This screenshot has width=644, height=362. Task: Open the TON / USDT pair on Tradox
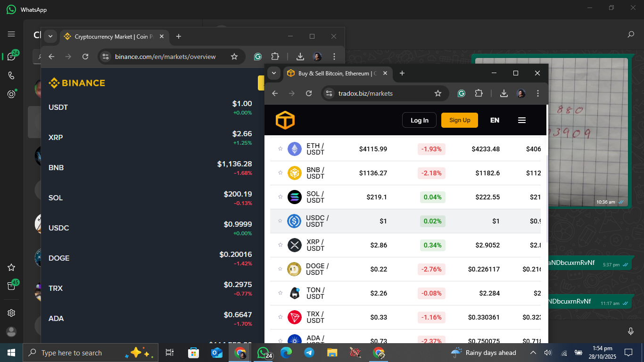point(405,293)
